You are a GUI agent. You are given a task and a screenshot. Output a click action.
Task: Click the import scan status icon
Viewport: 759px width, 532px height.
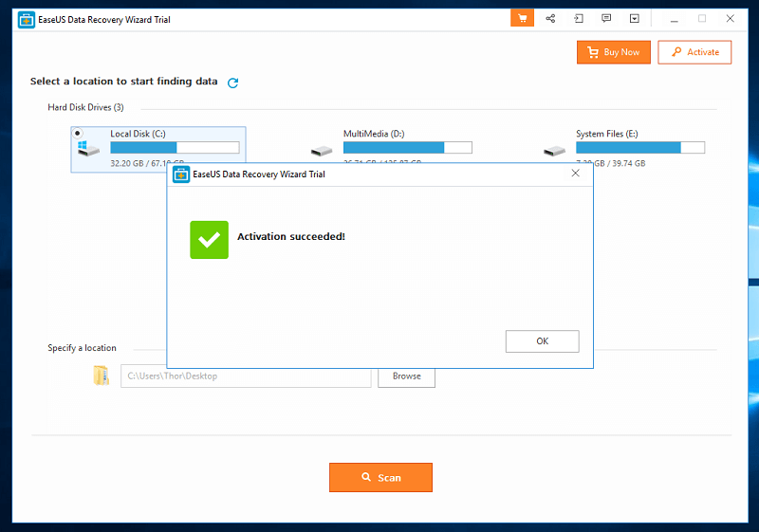(579, 19)
